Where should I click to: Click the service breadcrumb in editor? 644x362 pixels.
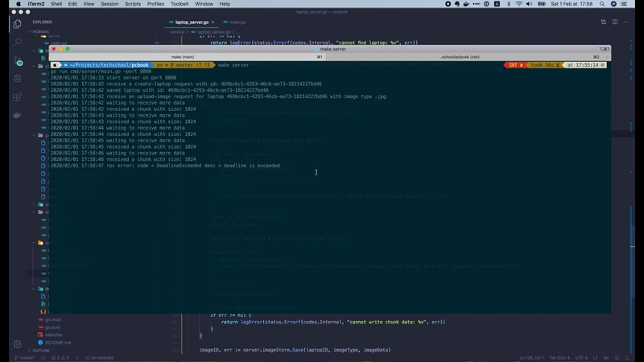(x=177, y=31)
